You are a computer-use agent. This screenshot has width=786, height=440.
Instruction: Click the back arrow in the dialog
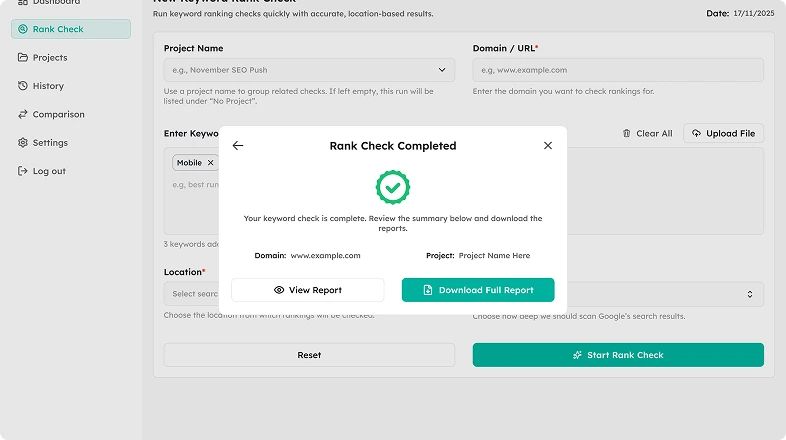click(x=238, y=146)
